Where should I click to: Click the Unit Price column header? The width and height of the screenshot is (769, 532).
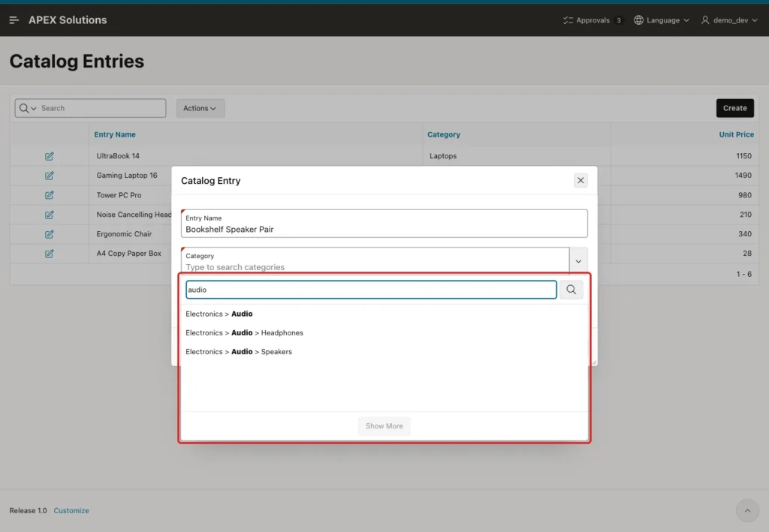point(736,135)
